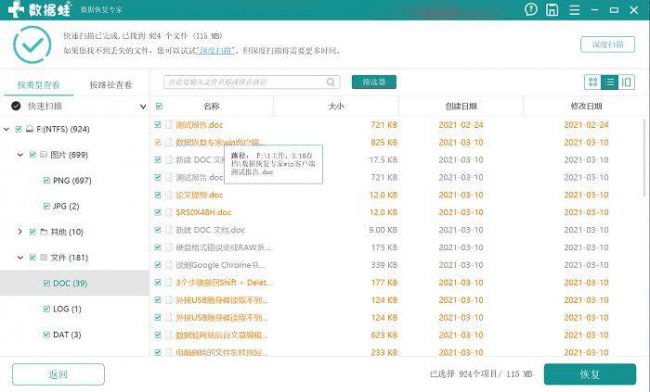Collapse the F:(NTFS) tree node
The image size is (650, 392).
pos(6,129)
